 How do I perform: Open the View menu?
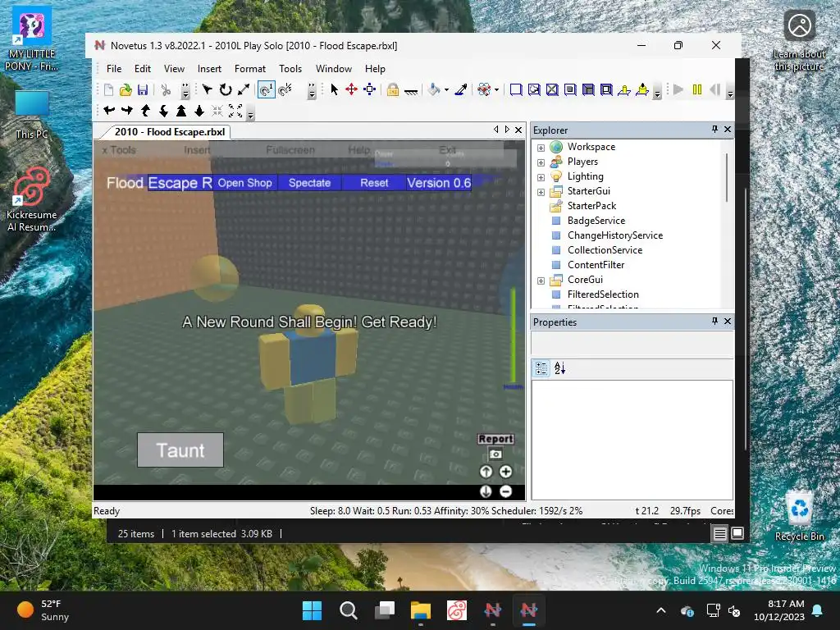[x=174, y=69]
